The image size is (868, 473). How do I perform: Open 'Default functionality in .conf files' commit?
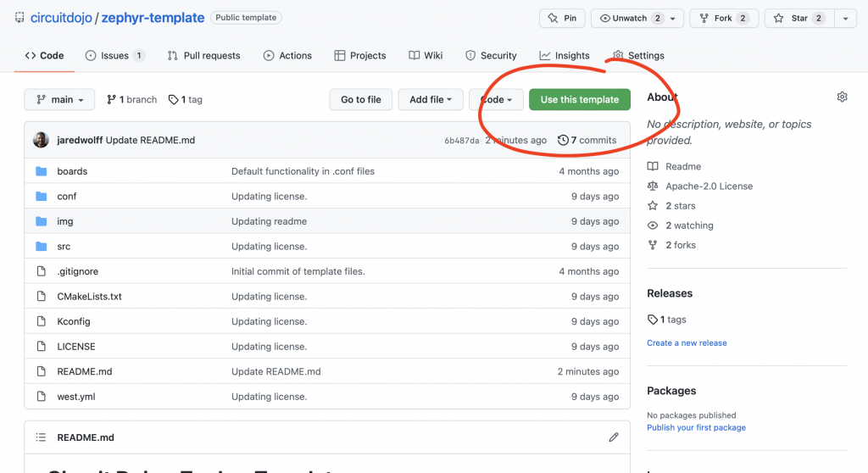point(303,171)
